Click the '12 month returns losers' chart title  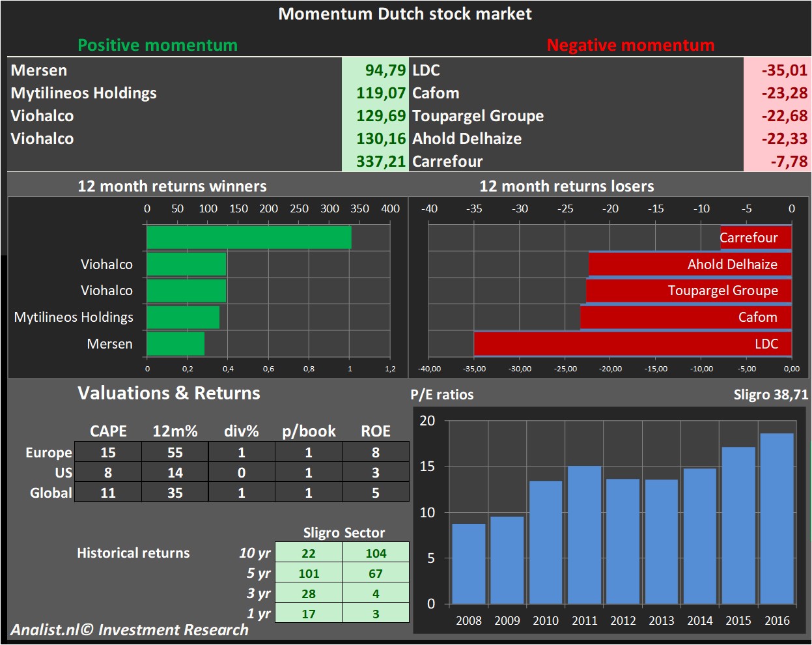point(567,186)
